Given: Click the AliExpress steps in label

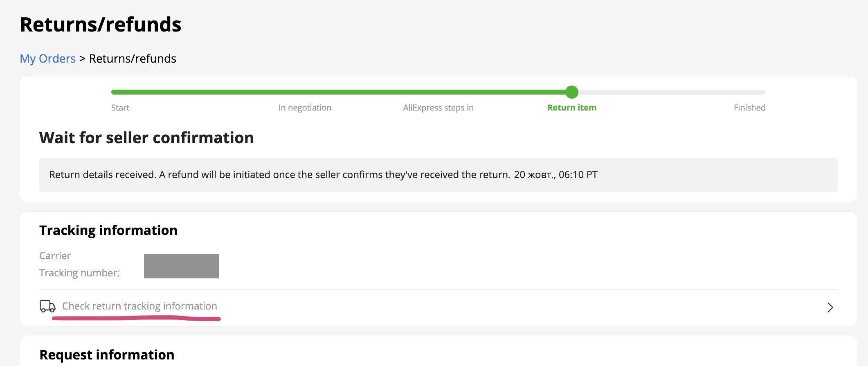Looking at the screenshot, I should coord(438,108).
